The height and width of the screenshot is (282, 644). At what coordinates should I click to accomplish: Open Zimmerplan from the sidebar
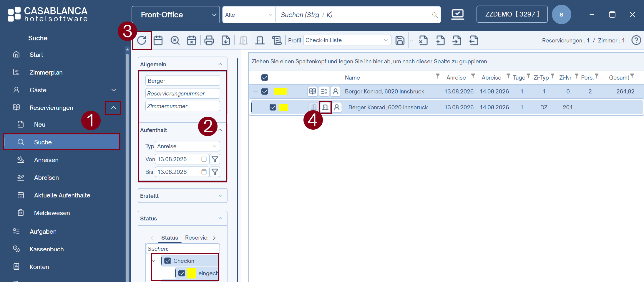tap(46, 72)
